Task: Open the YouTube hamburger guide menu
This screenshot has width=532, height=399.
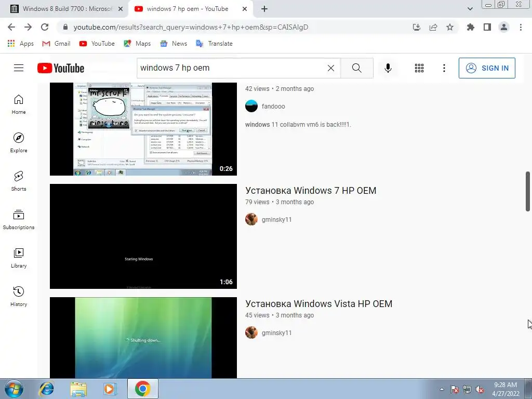Action: (19, 68)
